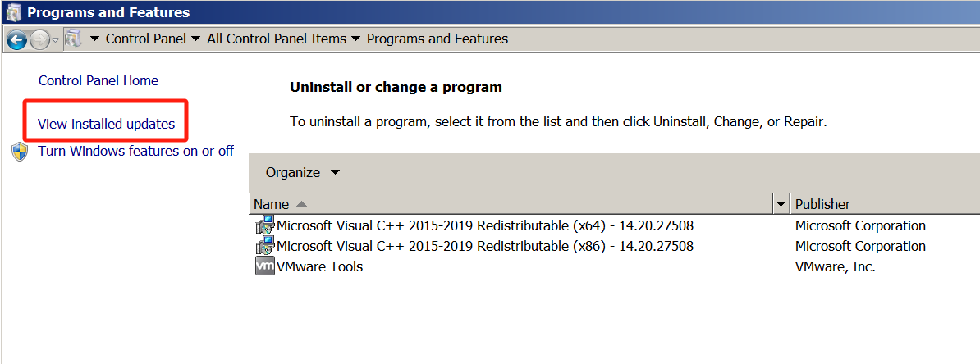This screenshot has width=980, height=364.
Task: Open Turn Windows features on or off
Action: point(135,151)
